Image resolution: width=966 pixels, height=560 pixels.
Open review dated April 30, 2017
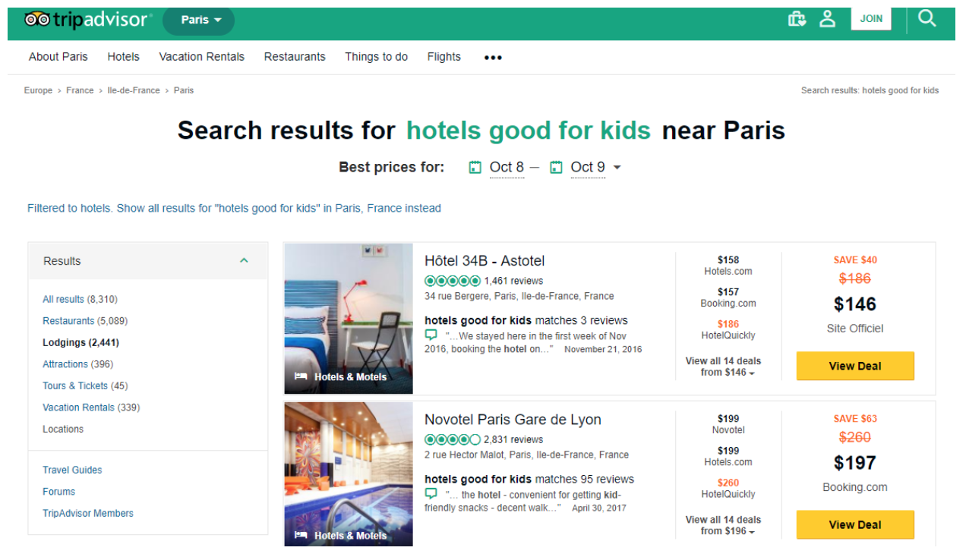click(599, 508)
